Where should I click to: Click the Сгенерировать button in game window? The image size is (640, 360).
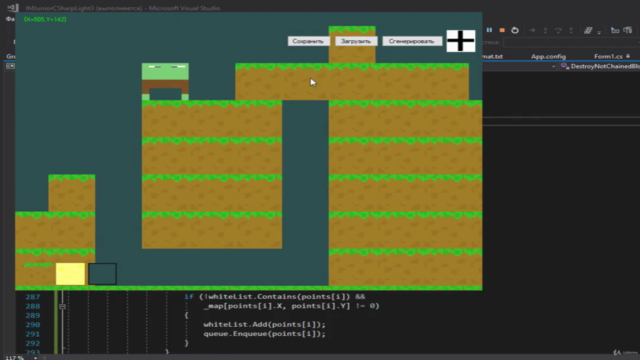(411, 41)
